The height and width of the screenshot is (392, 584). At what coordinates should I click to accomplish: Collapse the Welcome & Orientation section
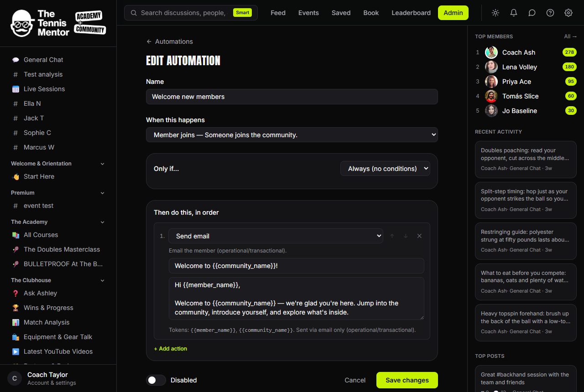pyautogui.click(x=102, y=164)
